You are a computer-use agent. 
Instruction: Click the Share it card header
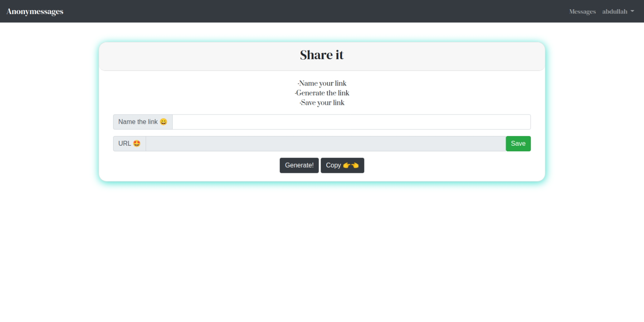[322, 55]
